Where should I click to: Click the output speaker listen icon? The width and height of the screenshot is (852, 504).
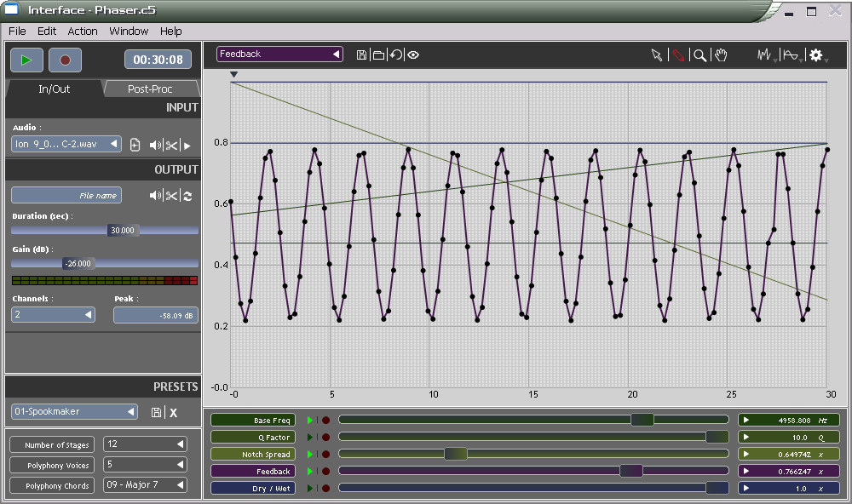pyautogui.click(x=155, y=196)
